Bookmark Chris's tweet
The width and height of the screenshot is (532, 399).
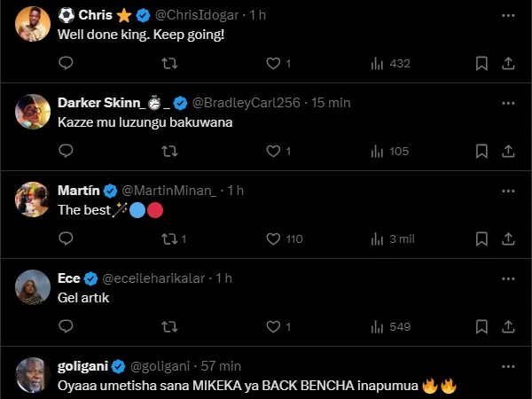(481, 63)
